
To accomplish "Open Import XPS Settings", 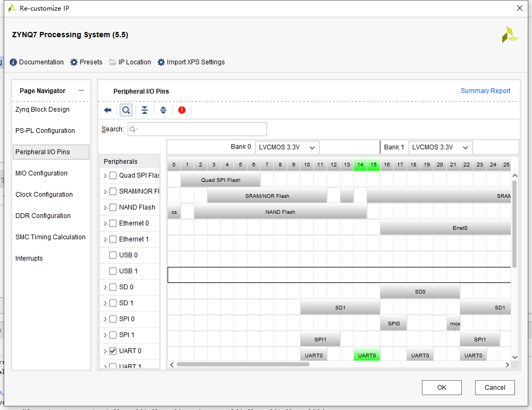I will 191,62.
